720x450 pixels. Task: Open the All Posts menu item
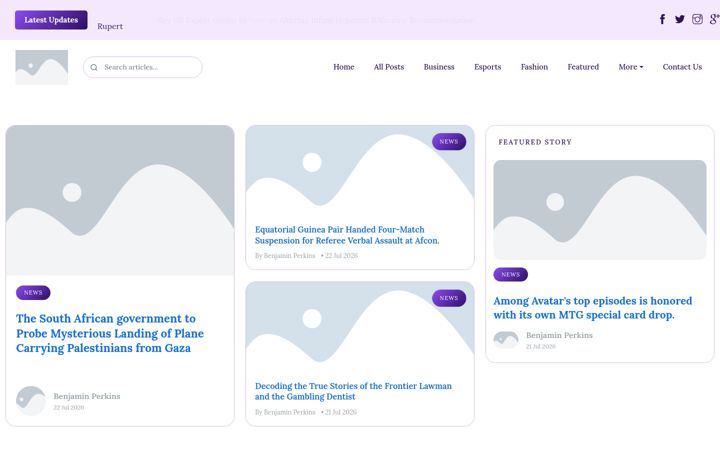click(x=388, y=67)
